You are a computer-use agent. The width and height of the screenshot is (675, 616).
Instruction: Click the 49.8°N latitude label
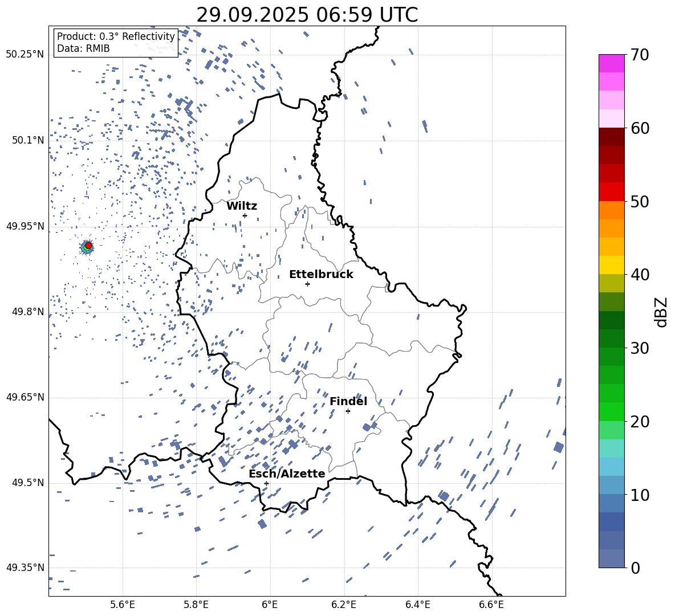[28, 312]
